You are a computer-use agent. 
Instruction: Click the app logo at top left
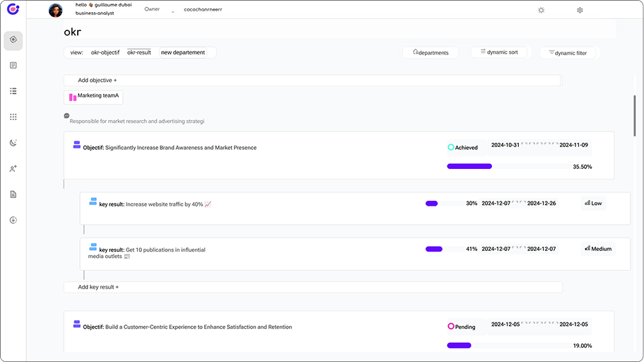pos(13,9)
